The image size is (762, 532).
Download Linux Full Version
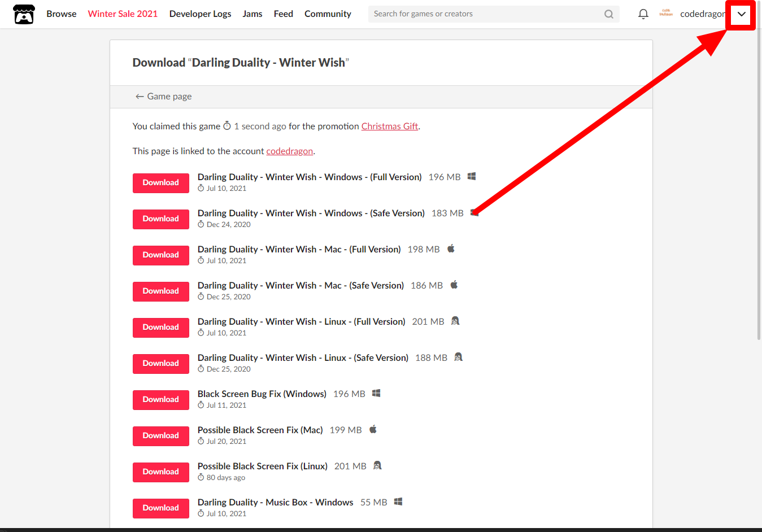click(x=161, y=328)
